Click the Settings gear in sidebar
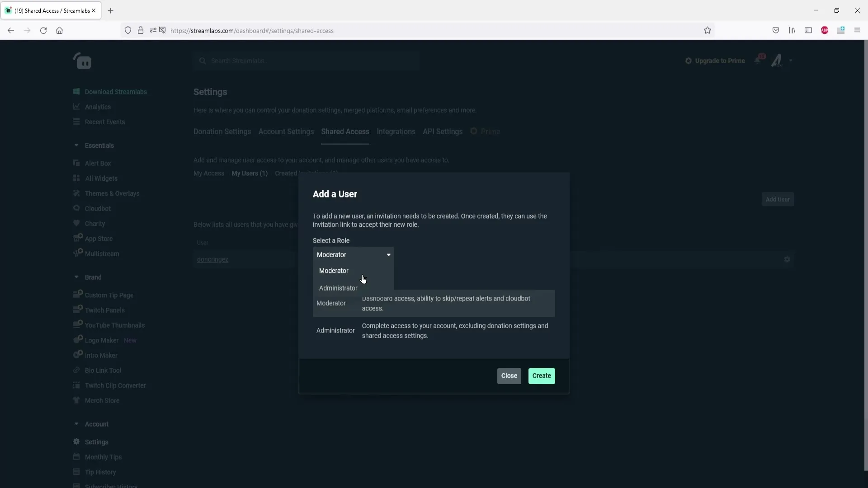868x488 pixels. tap(76, 442)
